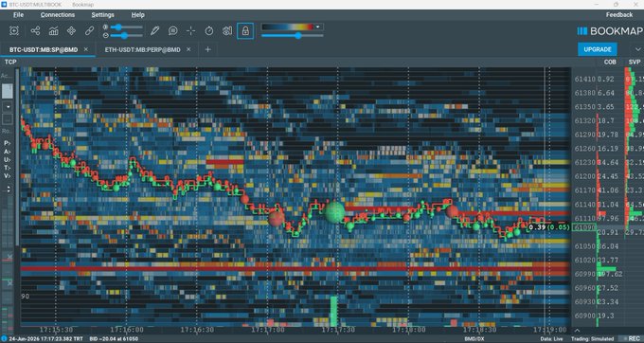Click the heatmap gradient color bar
The width and height of the screenshot is (644, 343).
pos(288,27)
